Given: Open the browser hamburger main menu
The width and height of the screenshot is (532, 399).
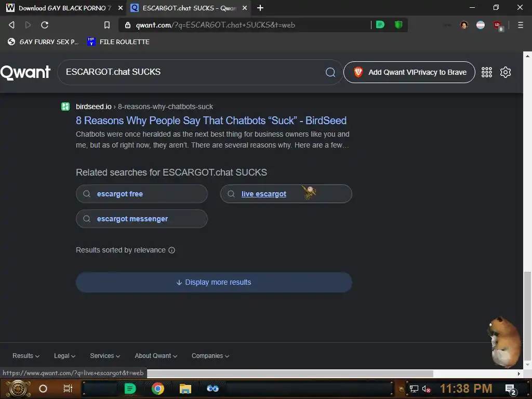Looking at the screenshot, I should [x=521, y=25].
